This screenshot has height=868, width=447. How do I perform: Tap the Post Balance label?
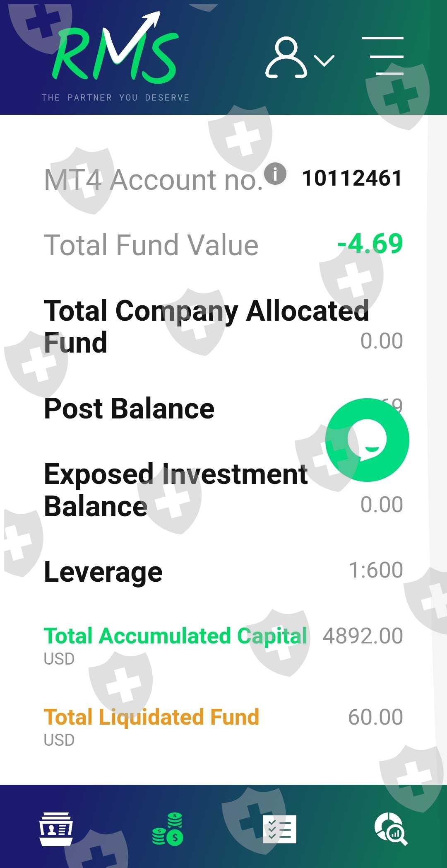[x=129, y=409]
